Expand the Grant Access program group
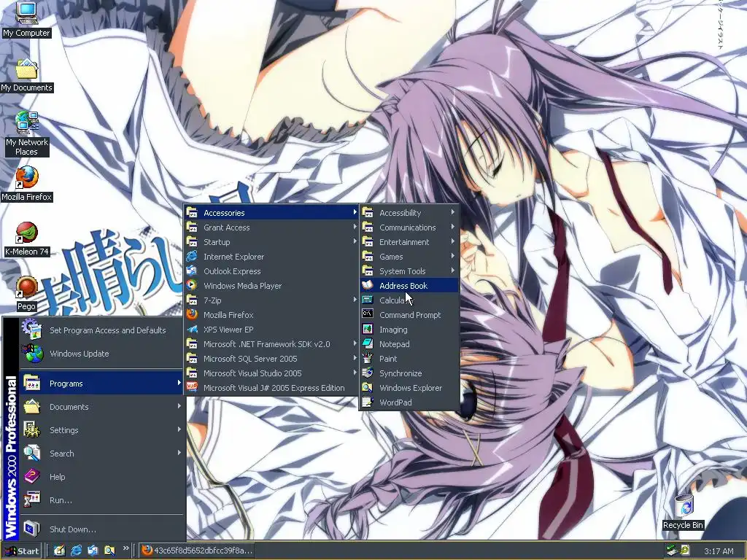The height and width of the screenshot is (560, 747). point(271,227)
